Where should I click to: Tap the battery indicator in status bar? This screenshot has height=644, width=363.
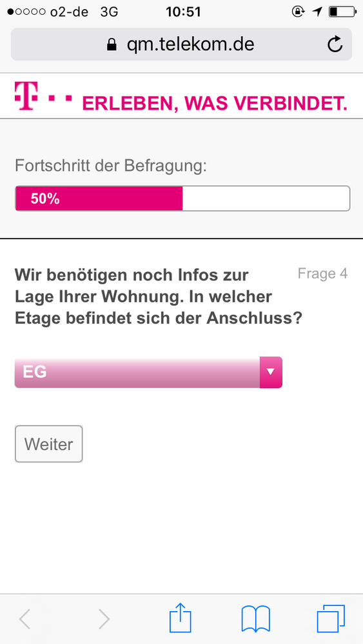pos(342,12)
